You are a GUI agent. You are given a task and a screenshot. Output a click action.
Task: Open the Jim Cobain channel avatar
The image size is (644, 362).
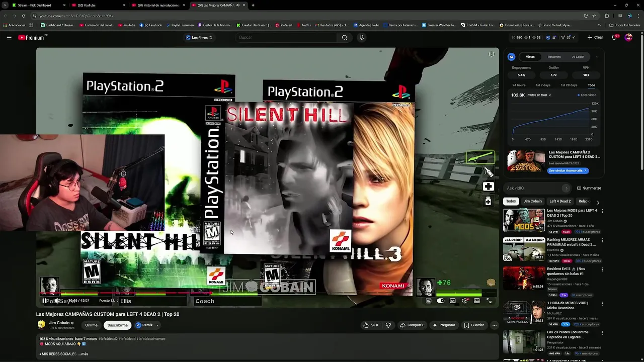(41, 325)
